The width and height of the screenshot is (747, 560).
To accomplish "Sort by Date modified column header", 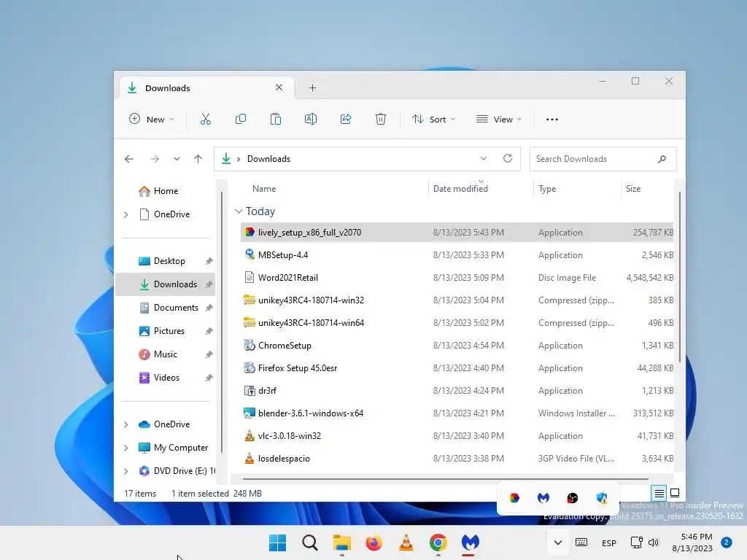I will (x=481, y=189).
